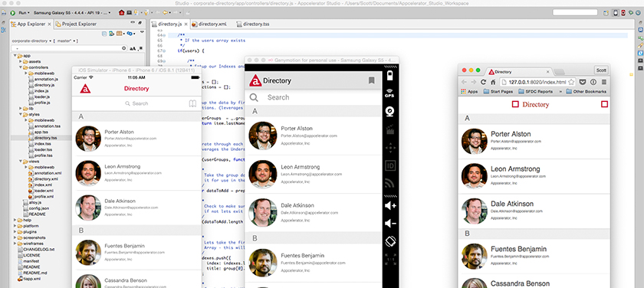The image size is (644, 288).
Task: Click the right red square button in web Directory
Action: coord(604,104)
